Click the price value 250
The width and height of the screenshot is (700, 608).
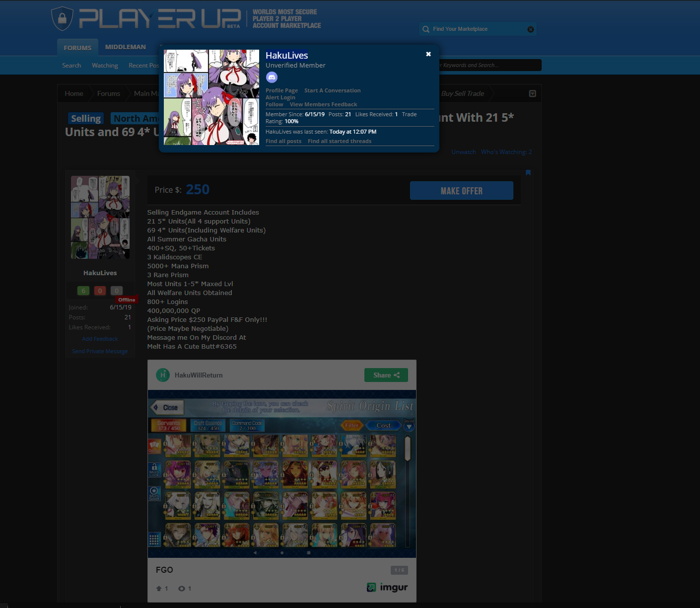click(198, 190)
